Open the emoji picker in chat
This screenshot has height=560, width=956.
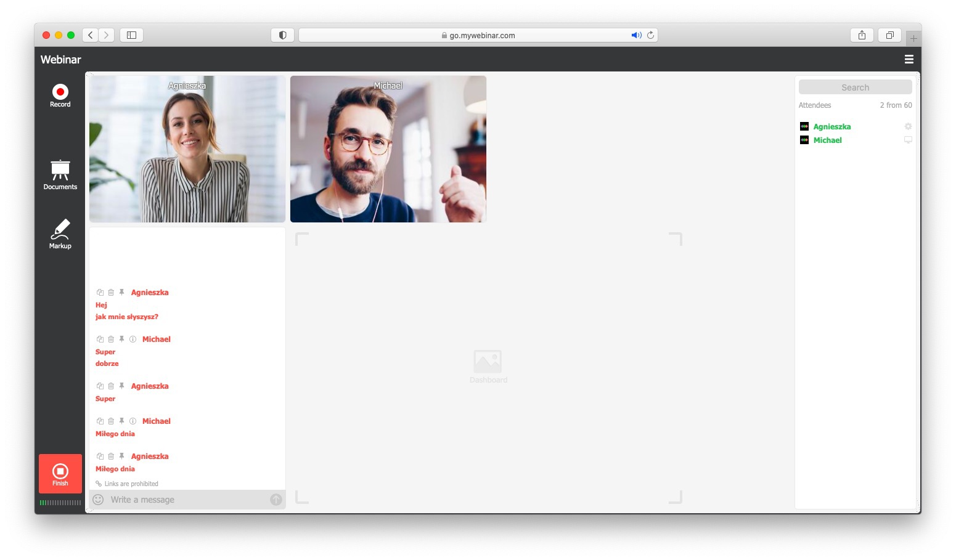tap(98, 500)
